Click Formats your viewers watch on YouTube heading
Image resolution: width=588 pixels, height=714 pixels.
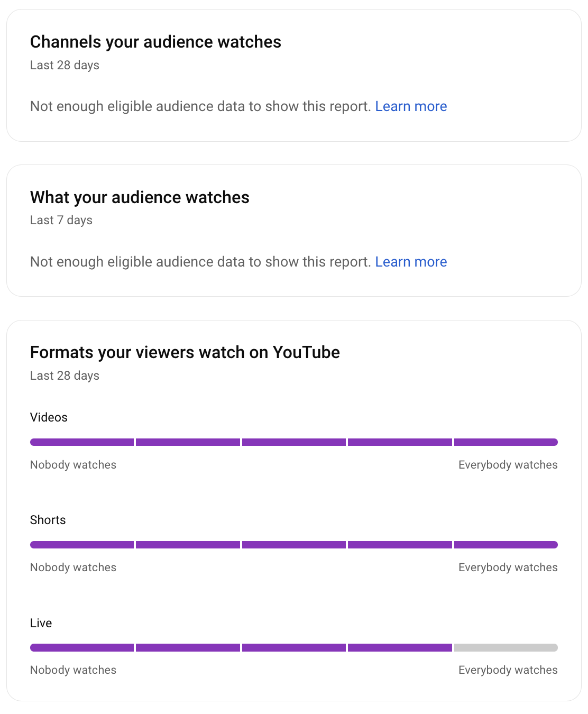coord(185,352)
